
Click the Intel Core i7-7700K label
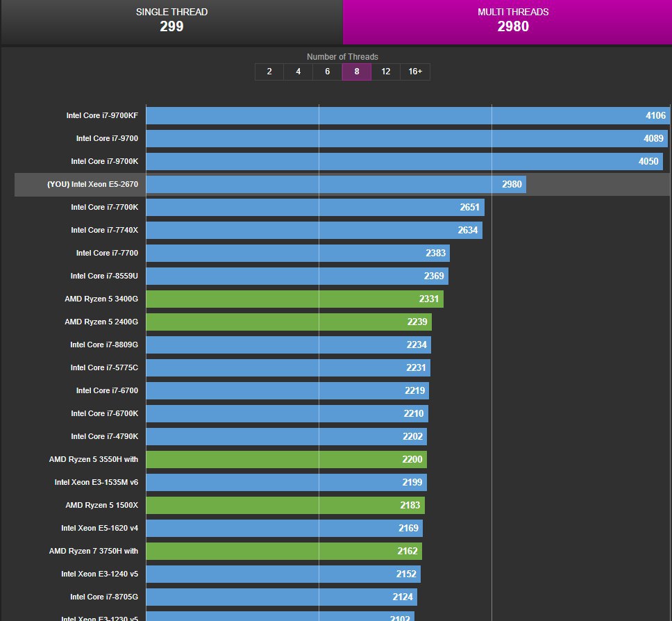point(105,207)
